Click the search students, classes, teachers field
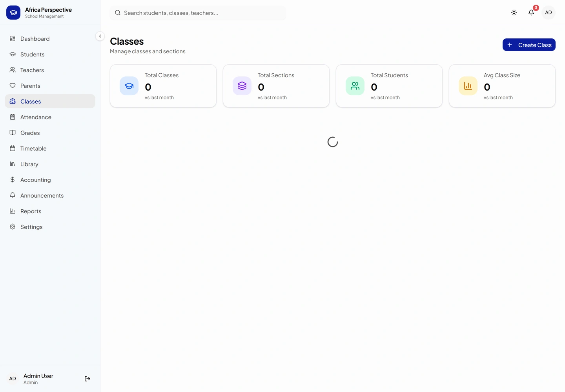The width and height of the screenshot is (565, 392). 198,13
